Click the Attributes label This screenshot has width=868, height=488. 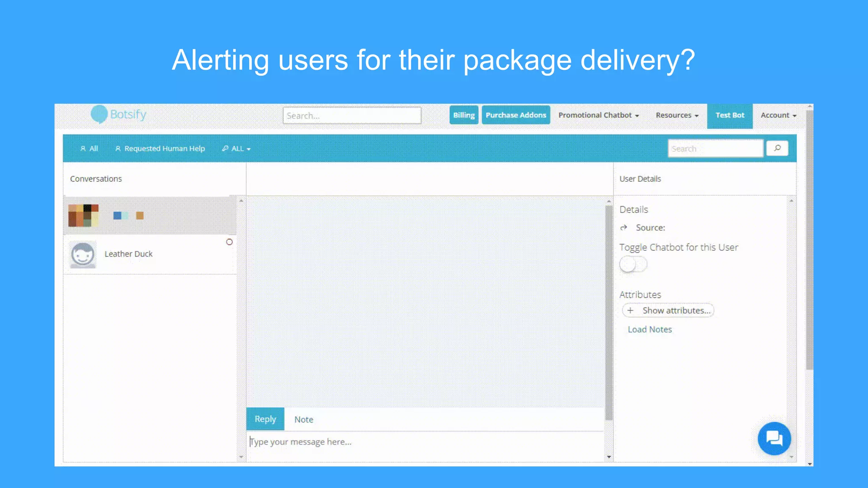[640, 294]
